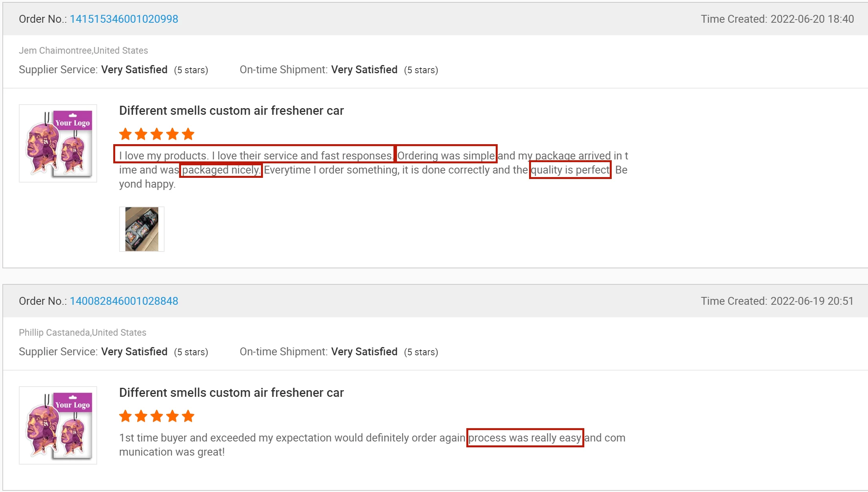Click reviewer name Jem Chaimontree
The image size is (868, 492).
click(x=55, y=51)
